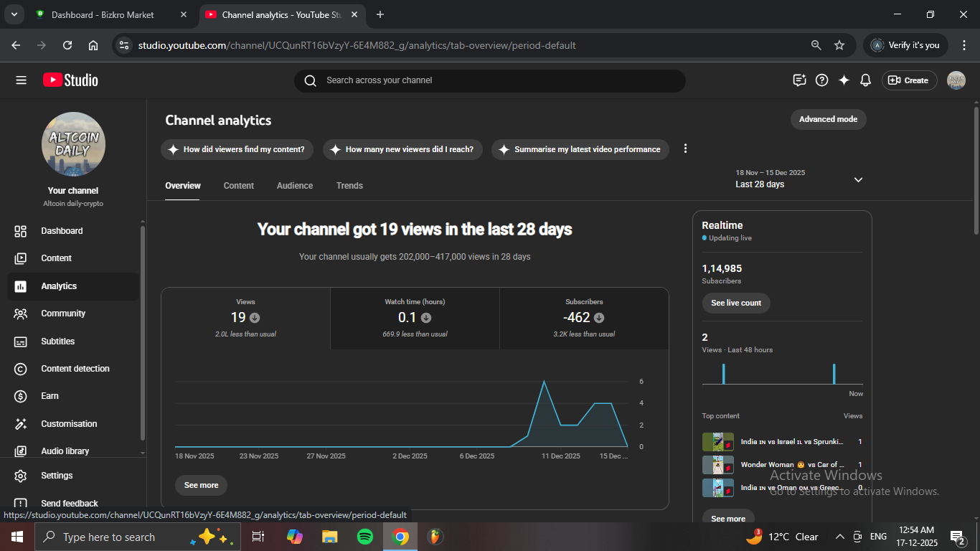Switch to the Trends tab
980x551 pixels.
pos(349,186)
